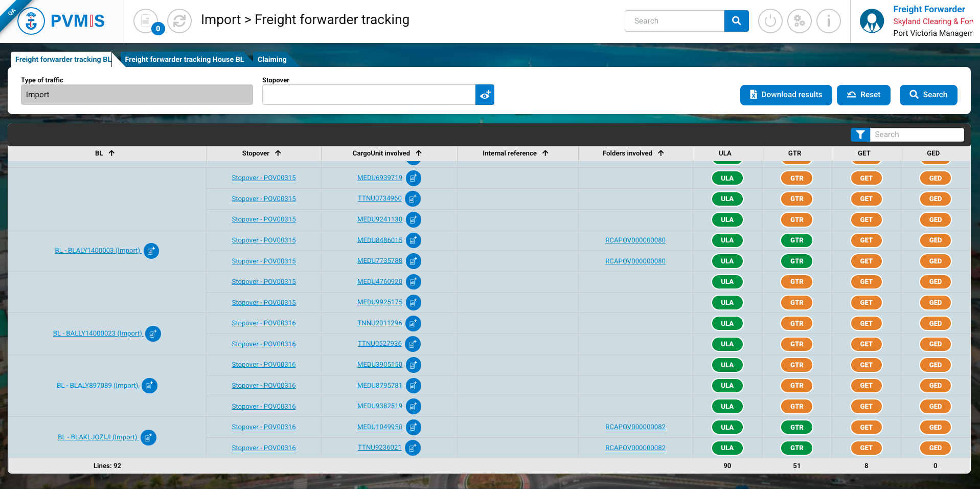Open the BL - BALLY14000023 (Import) link
This screenshot has width=980, height=489.
pos(98,334)
